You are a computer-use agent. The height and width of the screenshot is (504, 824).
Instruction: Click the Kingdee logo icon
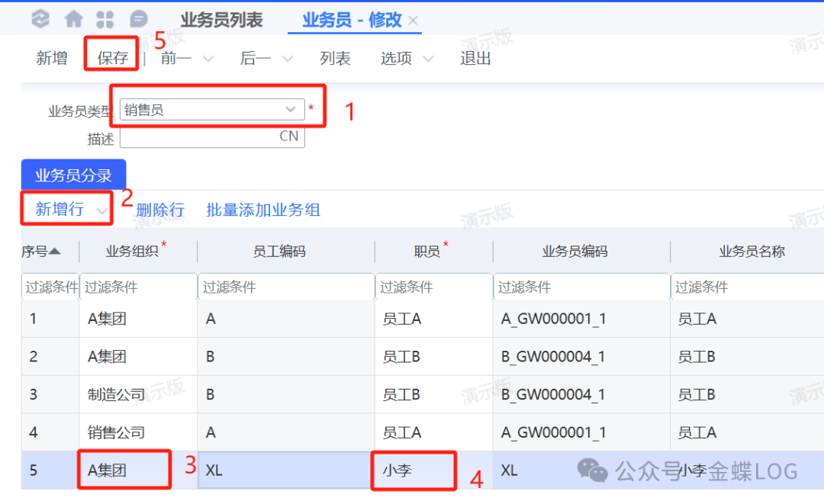[x=41, y=19]
